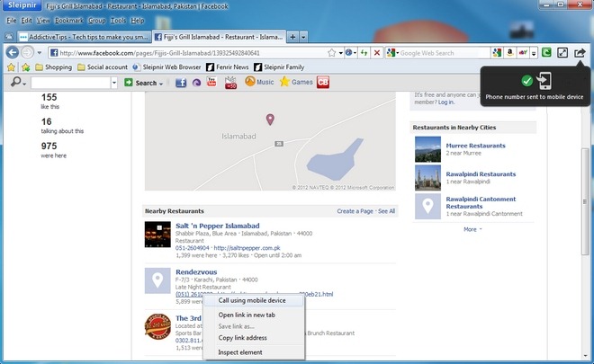Screen dimensions: 594x364
Task: Open the Group menu
Action: [97, 21]
